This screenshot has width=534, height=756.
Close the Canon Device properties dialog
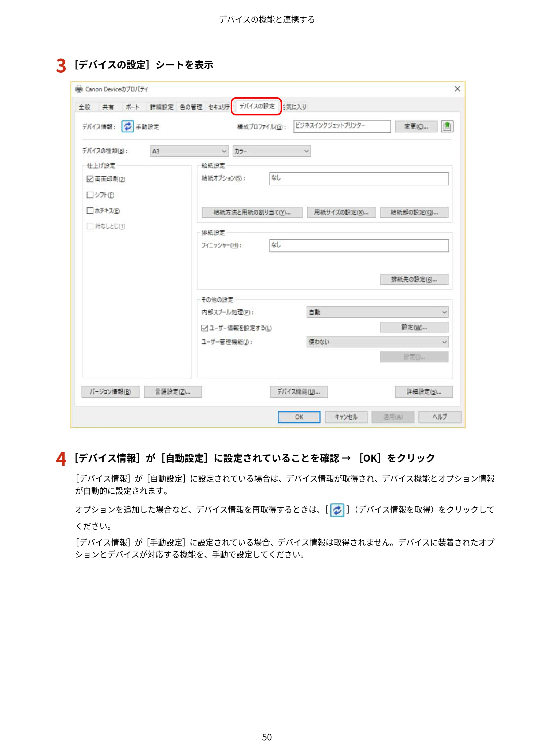pos(457,89)
